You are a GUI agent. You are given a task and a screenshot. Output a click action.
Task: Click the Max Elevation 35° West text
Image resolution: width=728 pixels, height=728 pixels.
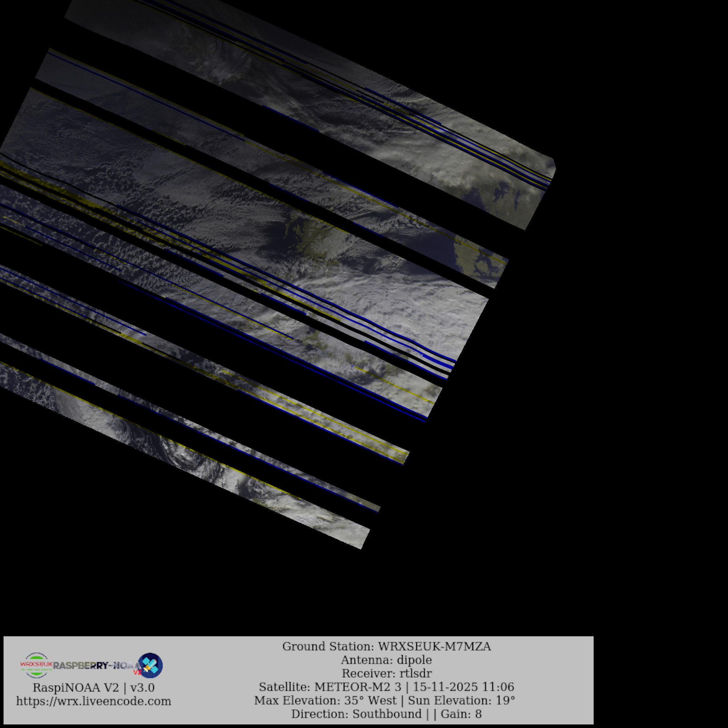pos(325,701)
